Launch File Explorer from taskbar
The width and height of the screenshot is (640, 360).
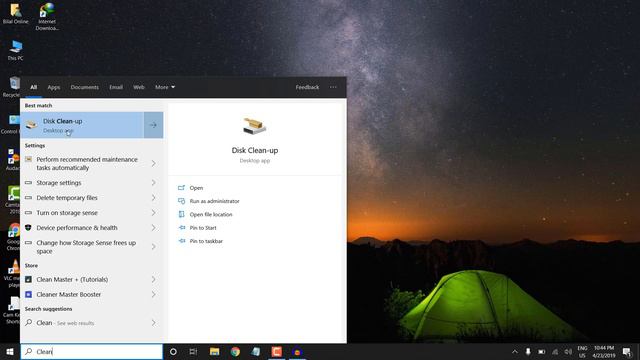tap(214, 351)
